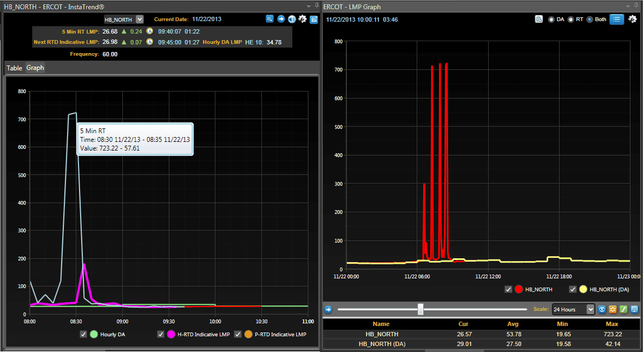Click the yellow HB_NORTH (DA) legend swatch
The image size is (644, 352).
[x=583, y=290]
